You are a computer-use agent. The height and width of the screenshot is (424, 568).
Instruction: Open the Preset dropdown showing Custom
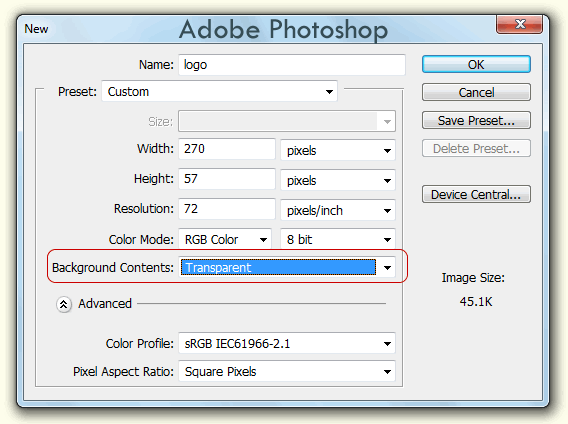pyautogui.click(x=220, y=91)
